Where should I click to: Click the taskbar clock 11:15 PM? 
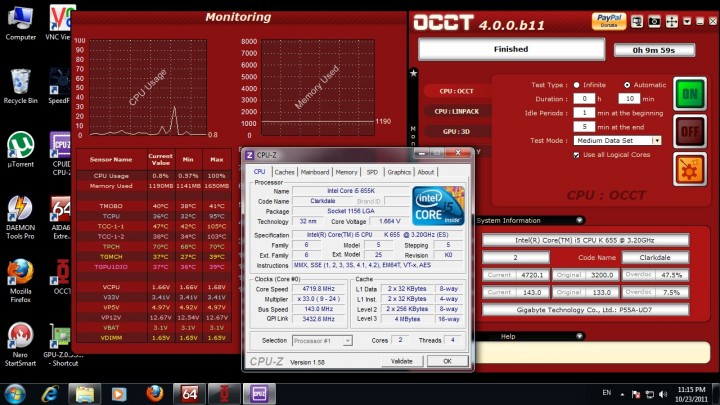pos(692,389)
